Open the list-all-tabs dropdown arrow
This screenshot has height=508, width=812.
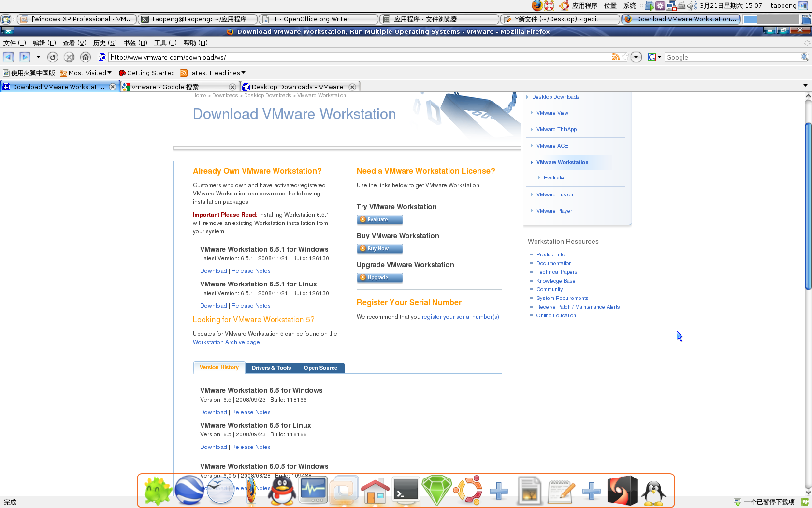(805, 86)
